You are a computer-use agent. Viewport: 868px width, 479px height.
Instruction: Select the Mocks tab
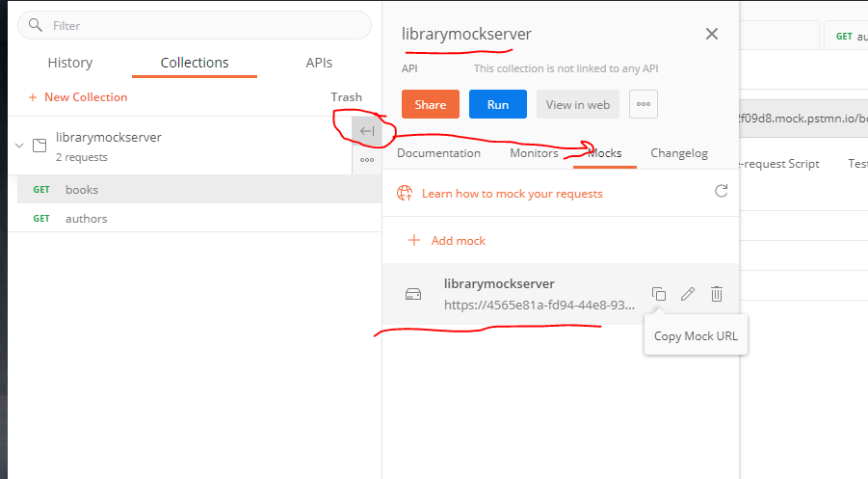(x=604, y=153)
